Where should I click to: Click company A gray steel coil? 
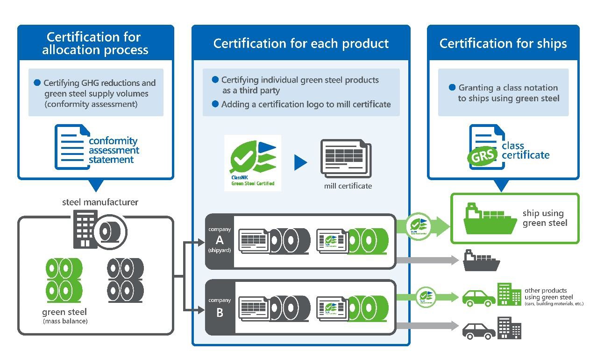pyautogui.click(x=290, y=241)
